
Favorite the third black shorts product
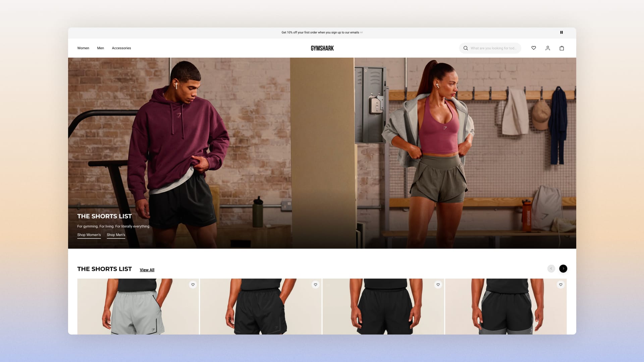tap(438, 285)
